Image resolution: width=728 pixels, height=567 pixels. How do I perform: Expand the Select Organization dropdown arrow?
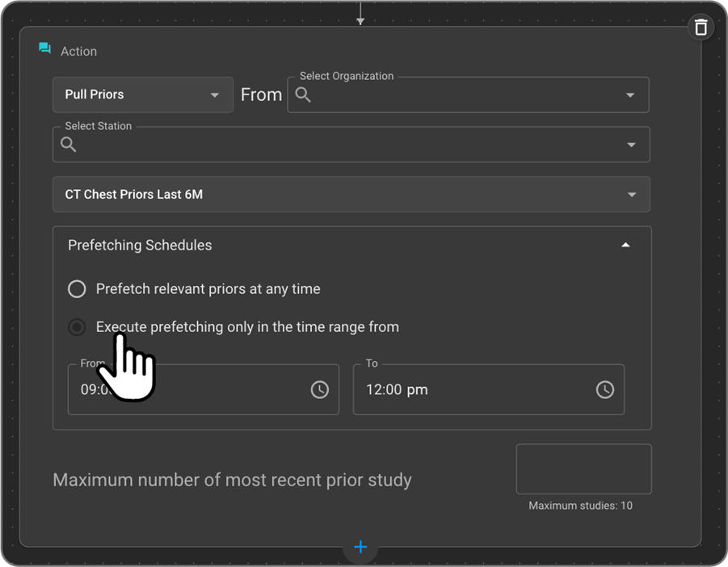[630, 95]
